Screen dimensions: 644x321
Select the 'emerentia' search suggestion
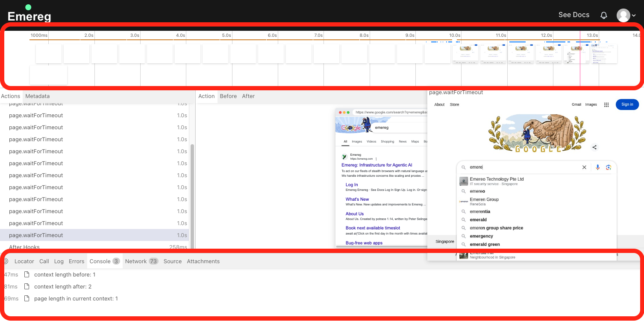coord(537,211)
